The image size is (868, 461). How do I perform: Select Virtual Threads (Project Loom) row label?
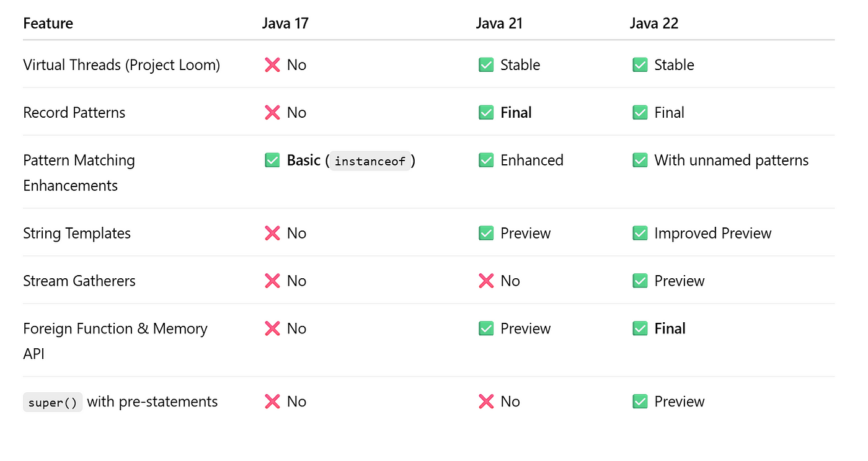pos(122,65)
